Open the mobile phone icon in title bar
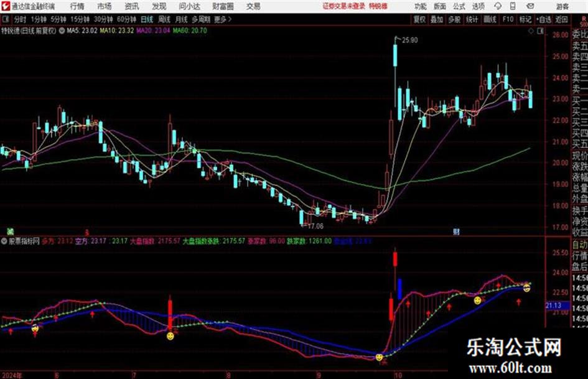This screenshot has height=379, width=588. [x=513, y=6]
